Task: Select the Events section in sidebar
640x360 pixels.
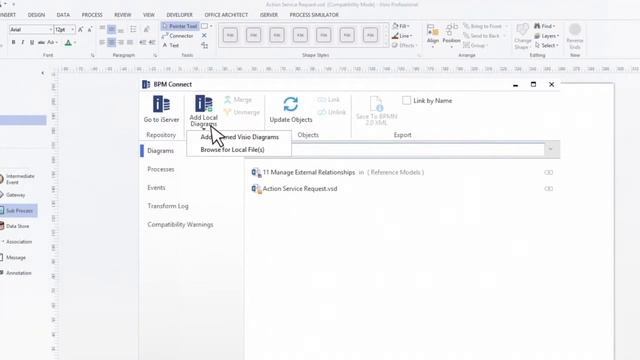Action: (x=156, y=188)
